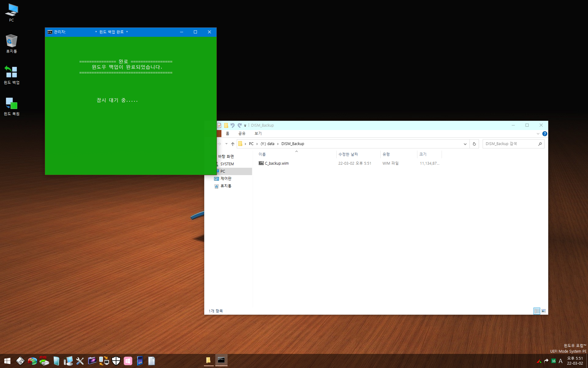Expand breadcrumb chevron before PC

coord(245,144)
